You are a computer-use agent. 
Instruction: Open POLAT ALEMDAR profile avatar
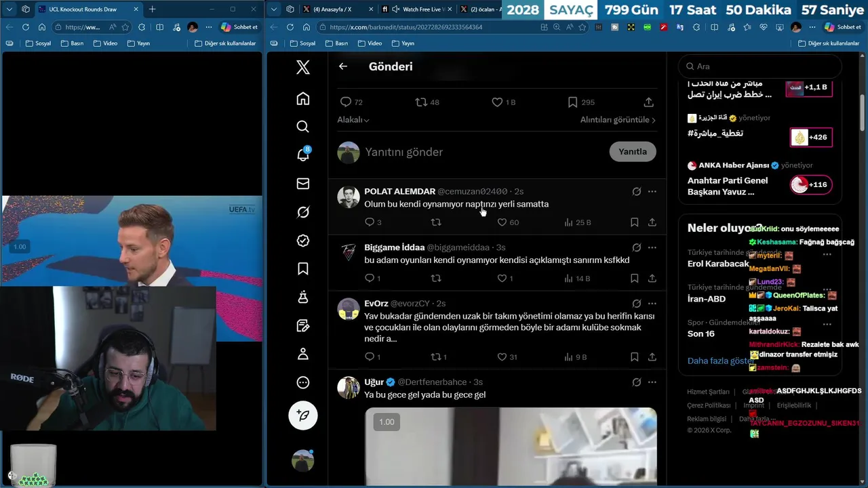(x=349, y=197)
